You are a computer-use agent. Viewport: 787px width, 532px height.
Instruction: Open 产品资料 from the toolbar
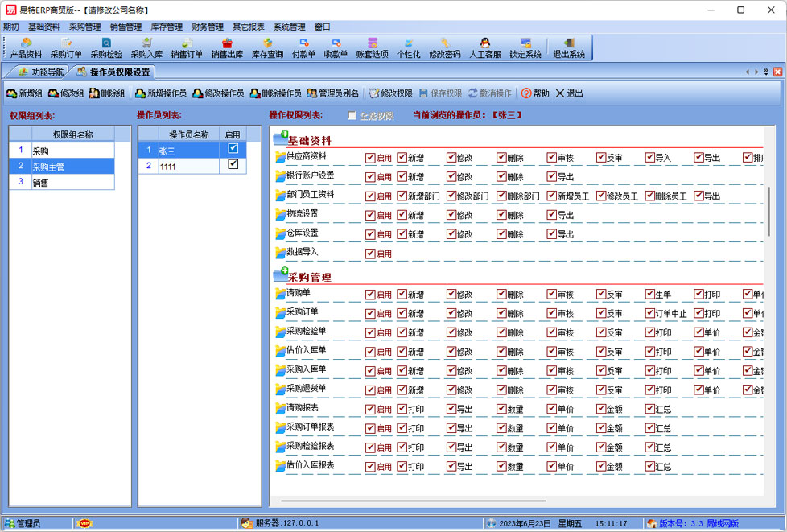point(26,47)
